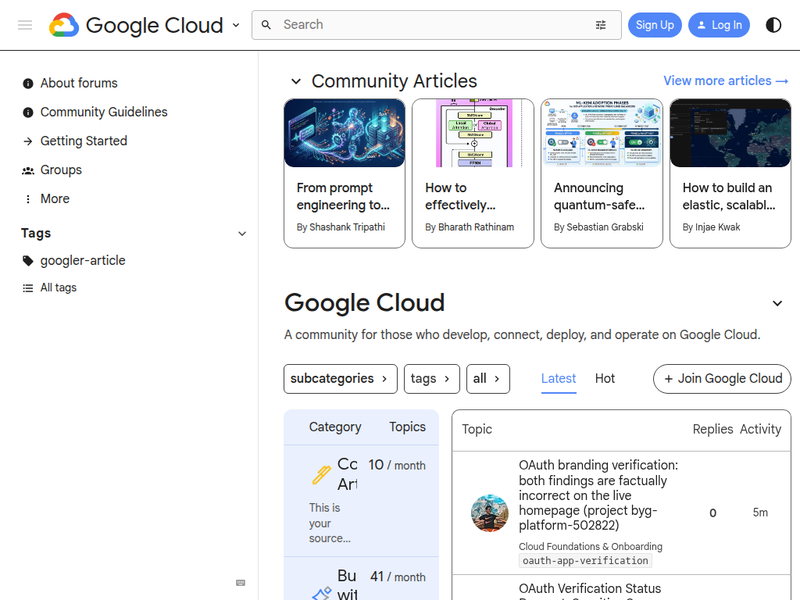Click View more articles link

[x=726, y=81]
